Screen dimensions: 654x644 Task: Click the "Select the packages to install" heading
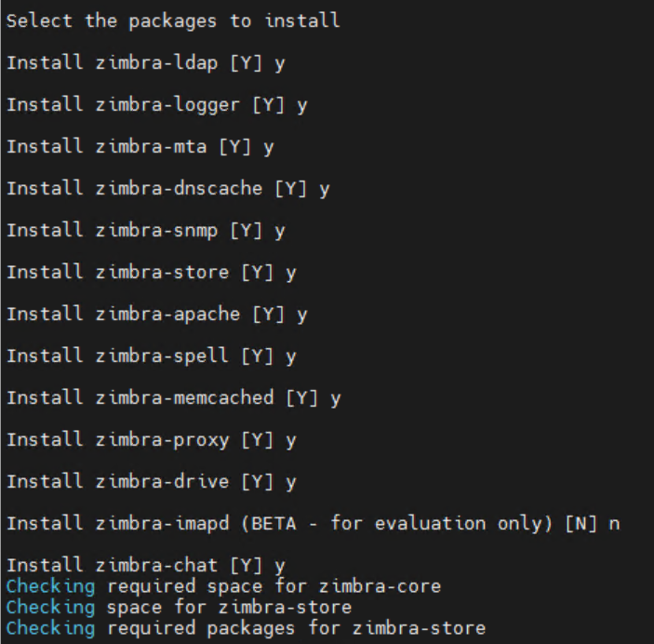click(173, 20)
